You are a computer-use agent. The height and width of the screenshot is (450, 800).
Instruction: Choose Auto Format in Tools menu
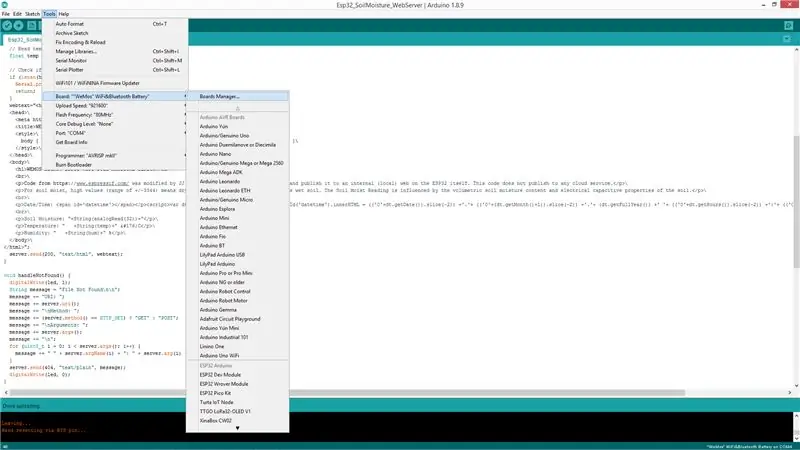(115, 24)
